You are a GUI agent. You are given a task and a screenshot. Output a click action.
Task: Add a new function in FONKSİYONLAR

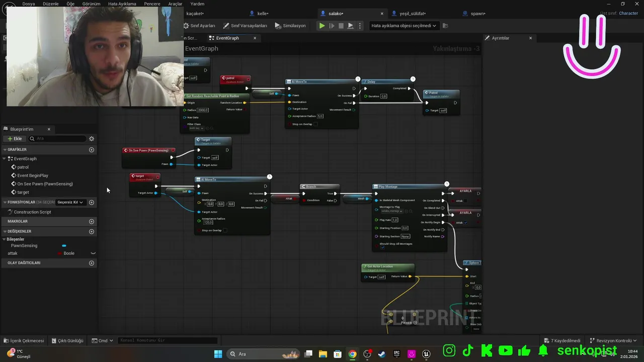tap(92, 202)
